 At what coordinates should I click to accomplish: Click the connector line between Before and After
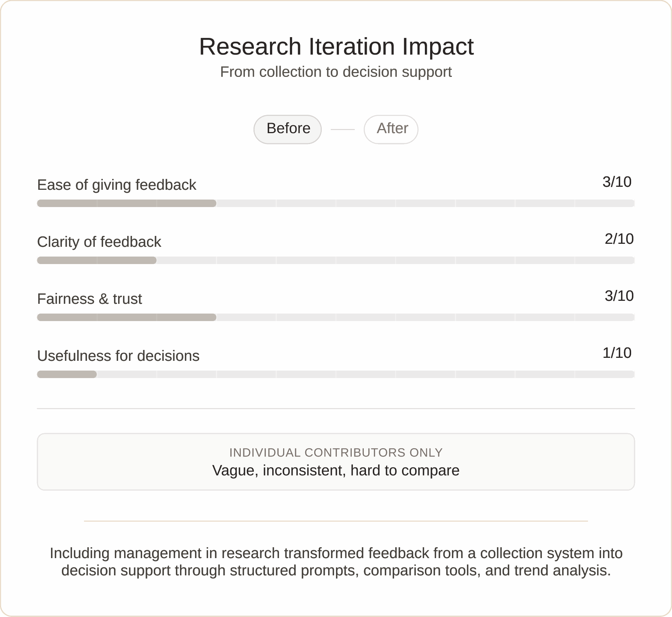click(x=342, y=129)
